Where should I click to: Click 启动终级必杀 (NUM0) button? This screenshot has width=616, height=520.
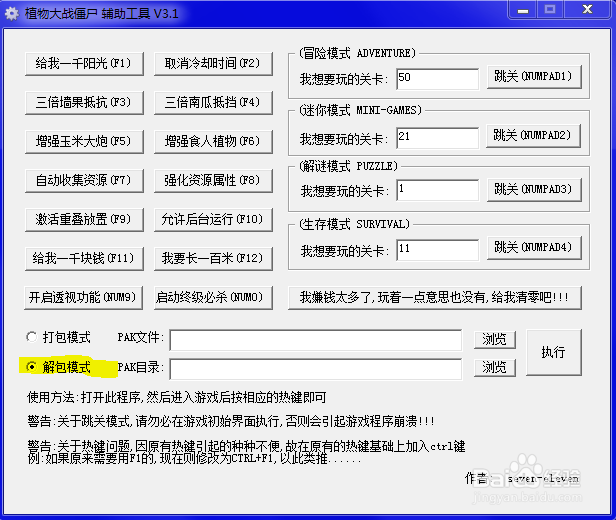213,297
